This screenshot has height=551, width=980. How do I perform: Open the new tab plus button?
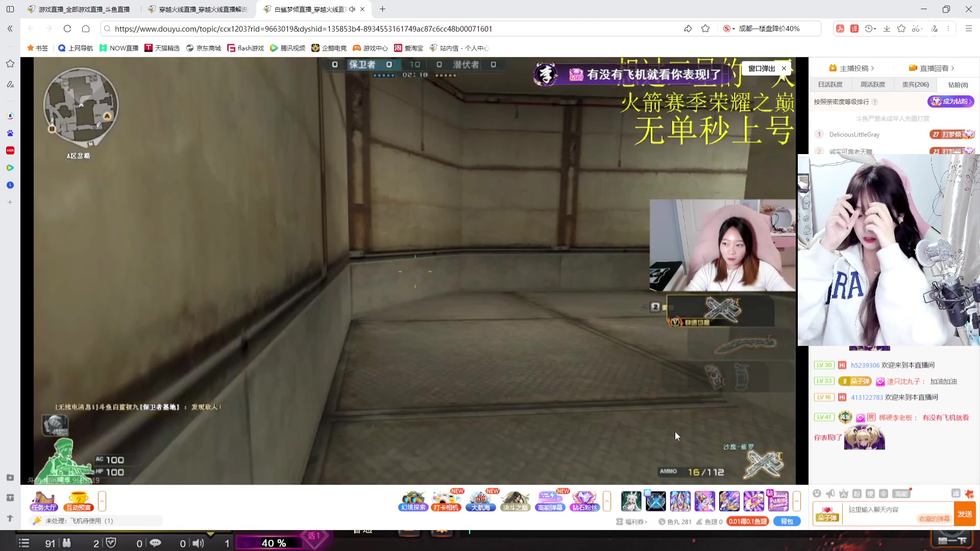coord(382,9)
